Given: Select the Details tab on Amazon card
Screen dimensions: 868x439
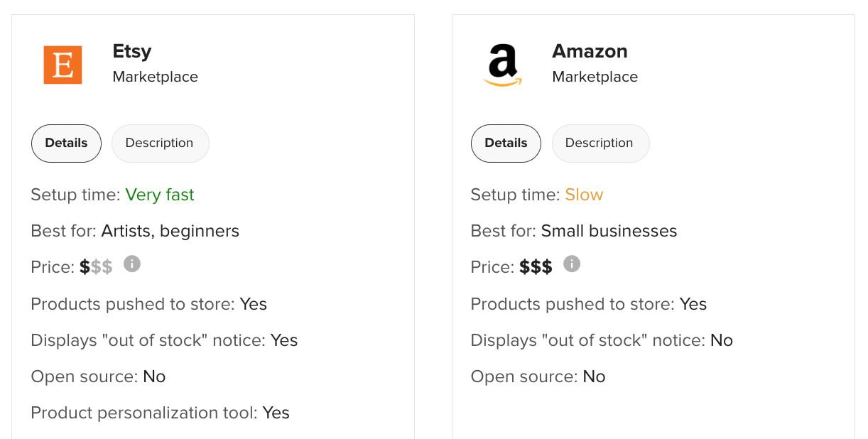Looking at the screenshot, I should (x=506, y=143).
